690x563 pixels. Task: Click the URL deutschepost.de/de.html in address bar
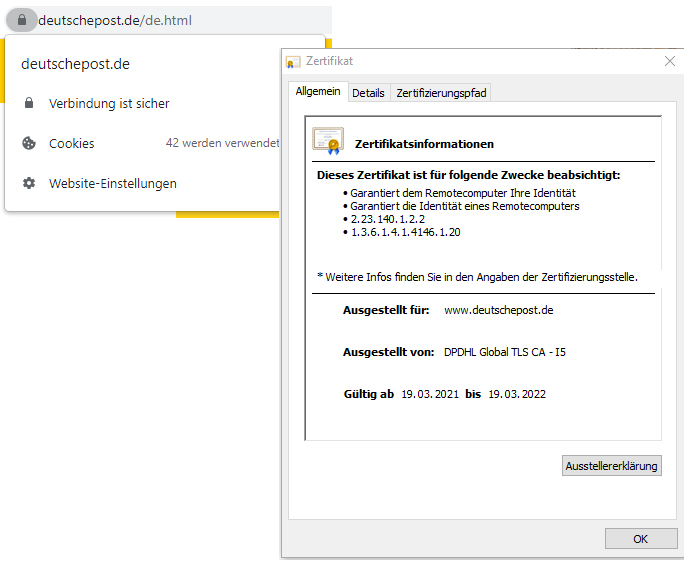point(115,20)
